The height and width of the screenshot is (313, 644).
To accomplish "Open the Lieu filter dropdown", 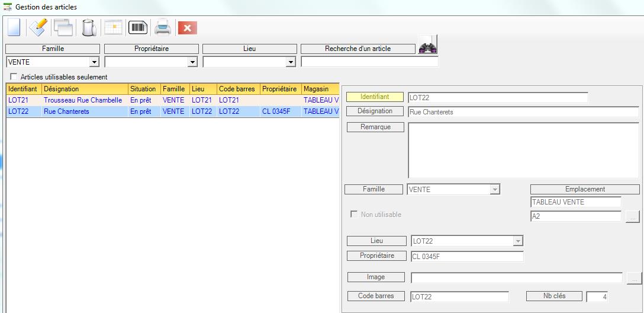I will pos(291,62).
